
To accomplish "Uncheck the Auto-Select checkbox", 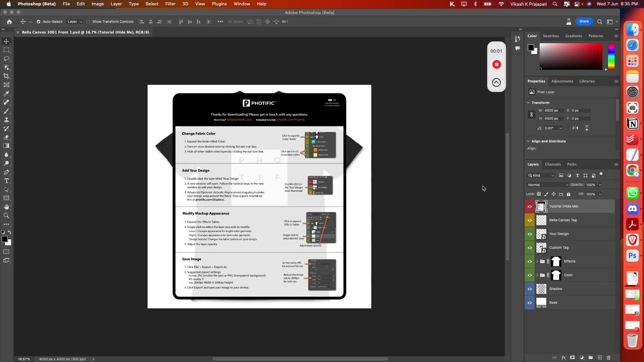I will click(38, 21).
